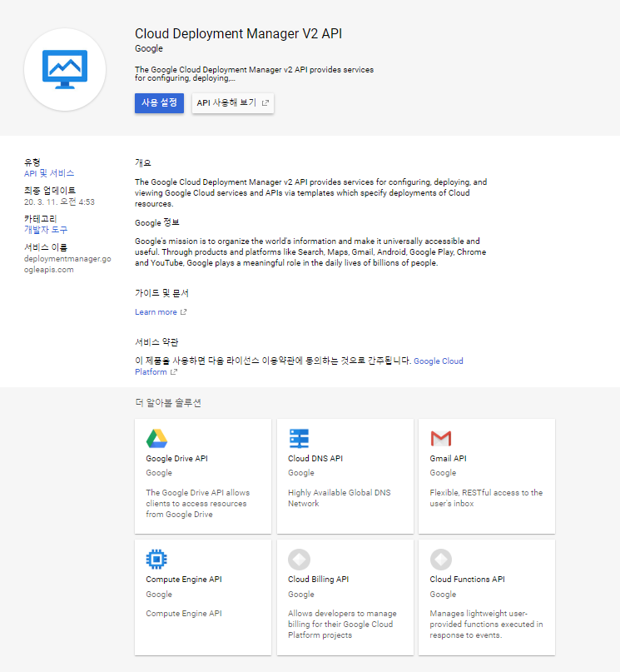Click the 유형 label
620x672 pixels.
pyautogui.click(x=32, y=162)
